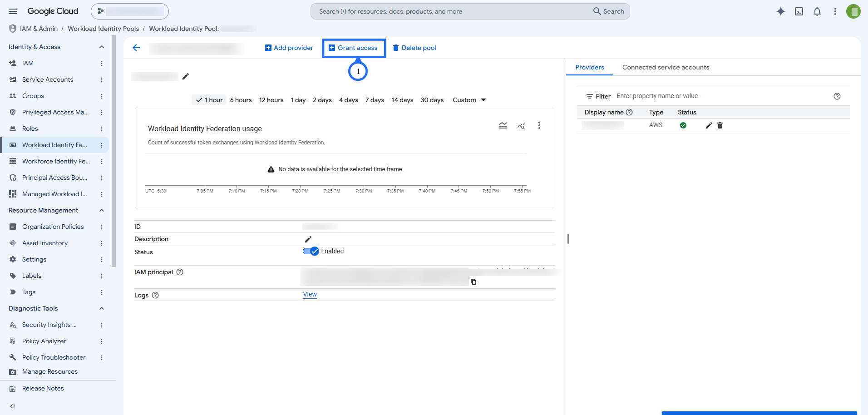Open more actions for IAM sidebar item
Viewport: 868px width, 415px height.
click(102, 64)
